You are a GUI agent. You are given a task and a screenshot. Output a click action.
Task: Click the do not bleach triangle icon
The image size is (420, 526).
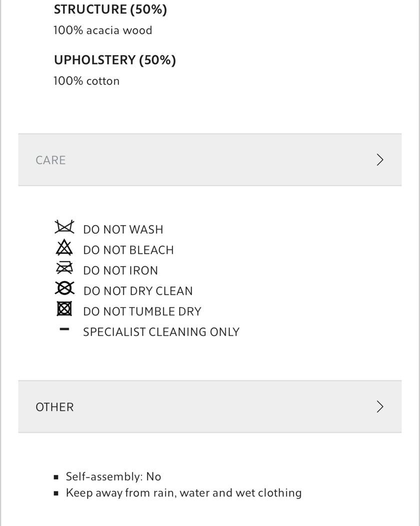coord(64,248)
